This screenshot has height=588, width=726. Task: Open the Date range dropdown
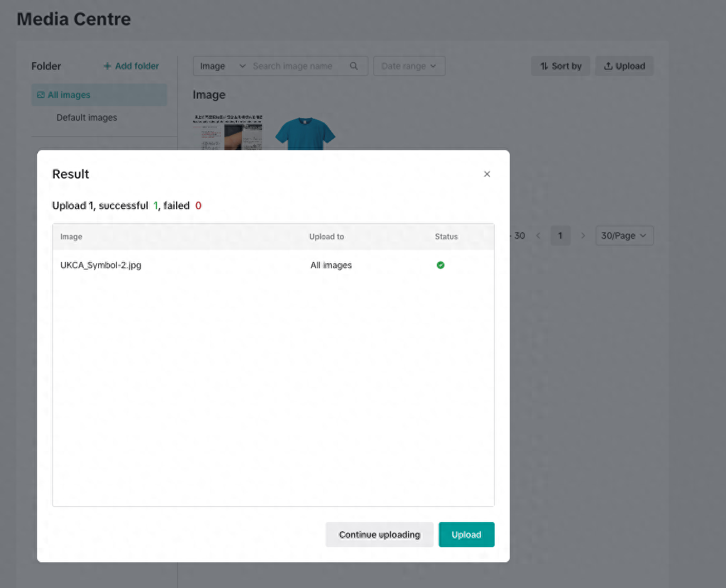click(409, 66)
